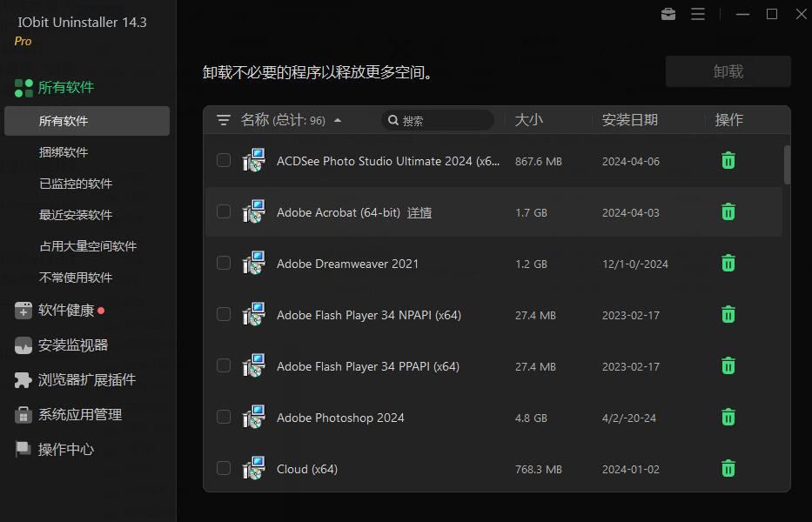Click Flash Player 34 PPAPI program icon

[254, 365]
